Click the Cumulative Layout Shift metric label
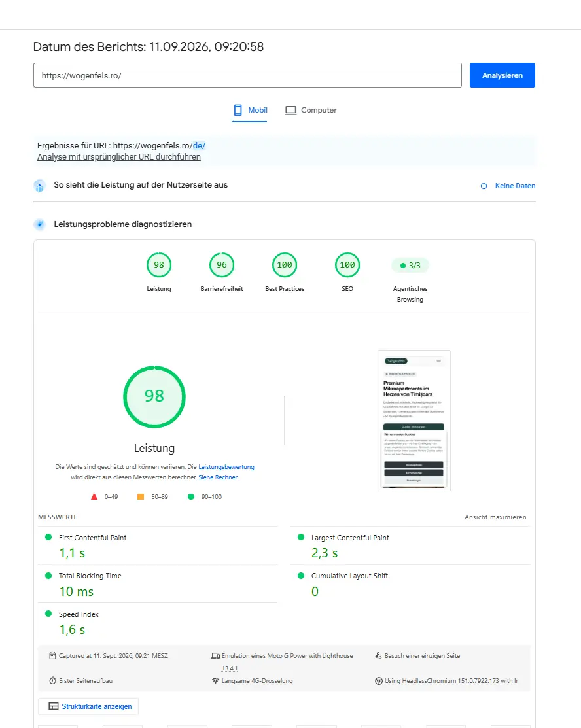The width and height of the screenshot is (581, 728). click(x=350, y=576)
